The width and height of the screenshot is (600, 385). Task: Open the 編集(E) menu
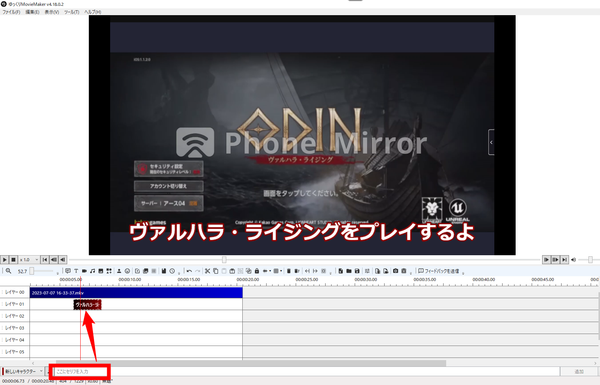coord(32,12)
